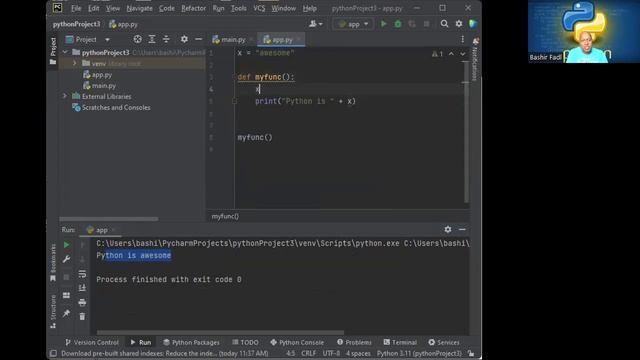Open the Run menu
The width and height of the screenshot is (640, 360).
(x=218, y=8)
